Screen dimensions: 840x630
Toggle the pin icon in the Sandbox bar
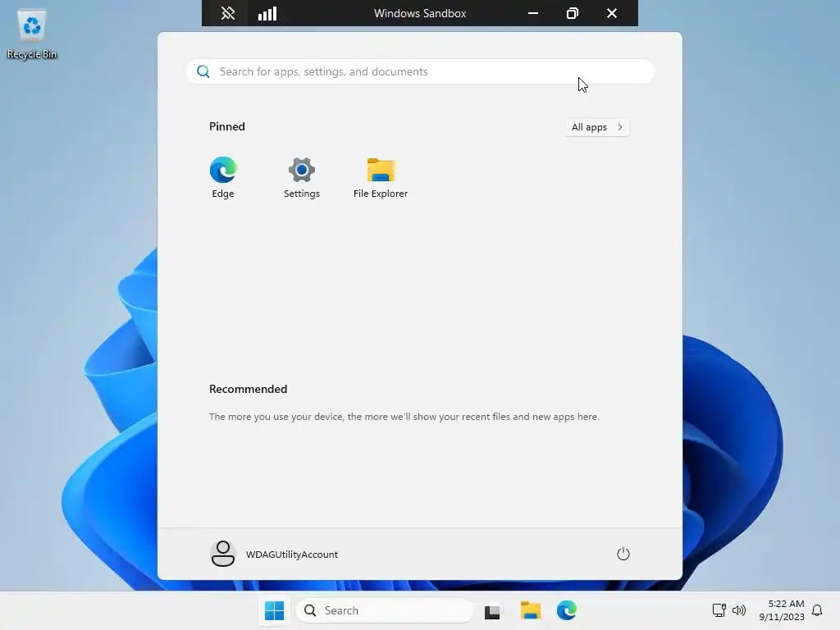(x=228, y=13)
